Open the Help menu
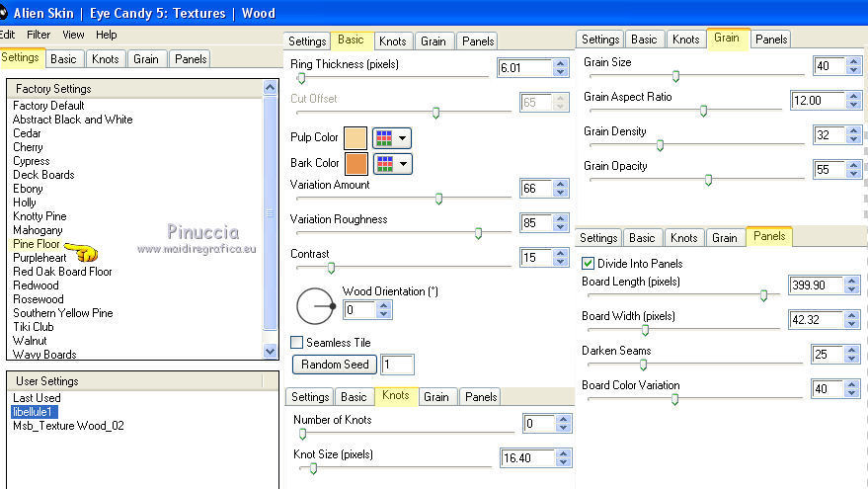The image size is (868, 489). 107,35
